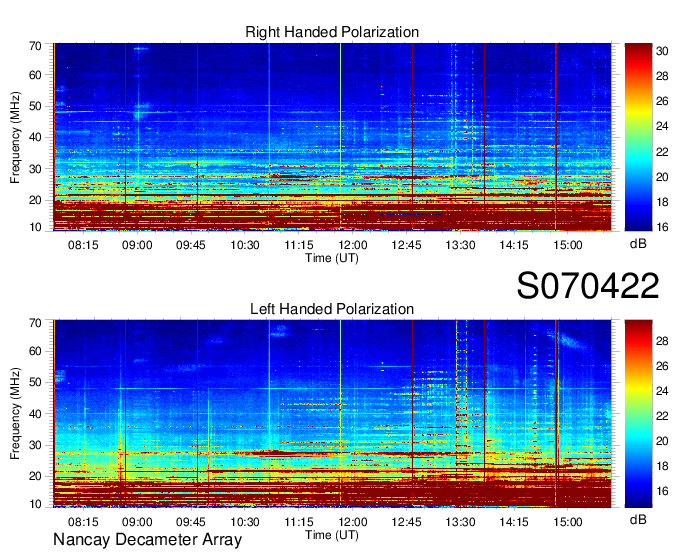The height and width of the screenshot is (552, 680).
Task: Click the Time (UT) label under Right Handed plot
Action: [332, 258]
